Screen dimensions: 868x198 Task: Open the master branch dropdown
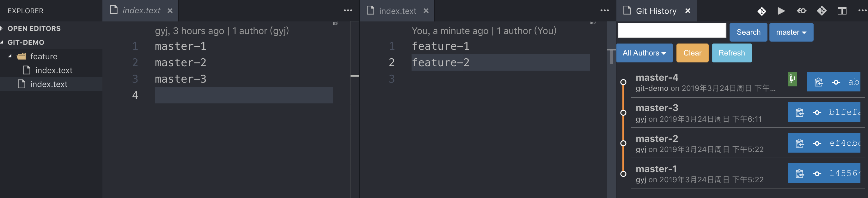791,32
